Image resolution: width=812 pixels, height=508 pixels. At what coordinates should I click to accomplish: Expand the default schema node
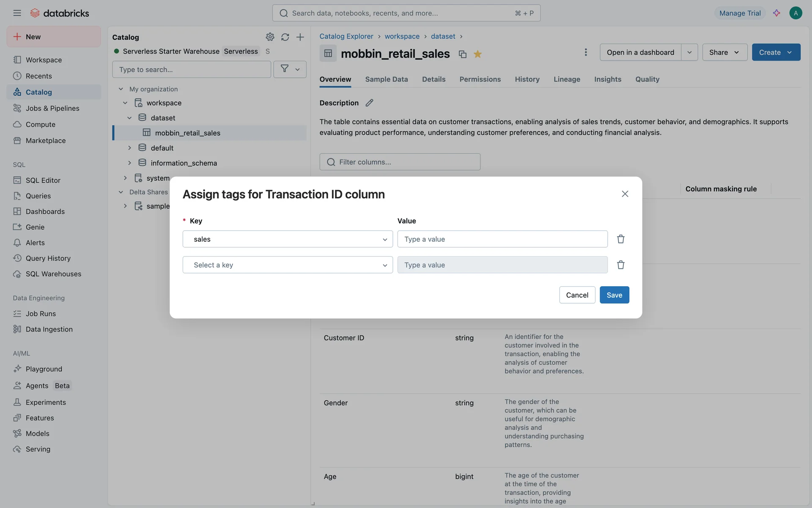coord(129,148)
